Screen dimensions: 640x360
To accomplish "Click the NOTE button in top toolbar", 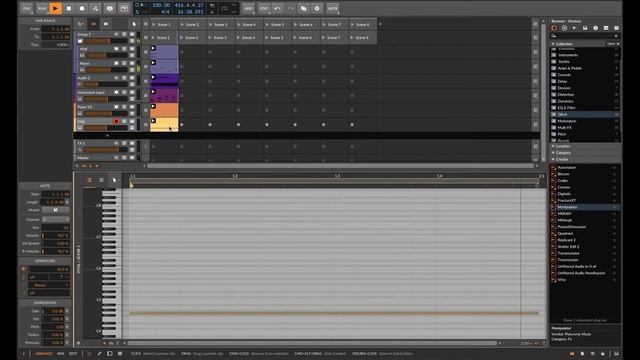I will (333, 8).
